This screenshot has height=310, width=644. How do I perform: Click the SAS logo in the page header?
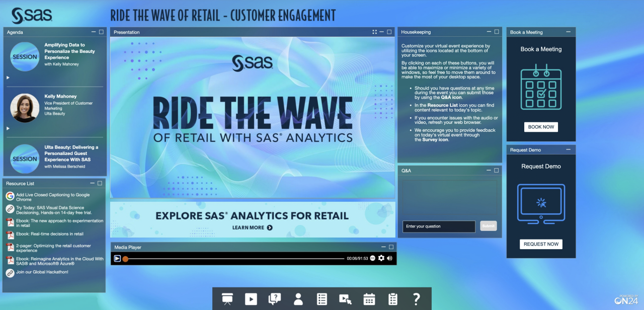tap(32, 16)
